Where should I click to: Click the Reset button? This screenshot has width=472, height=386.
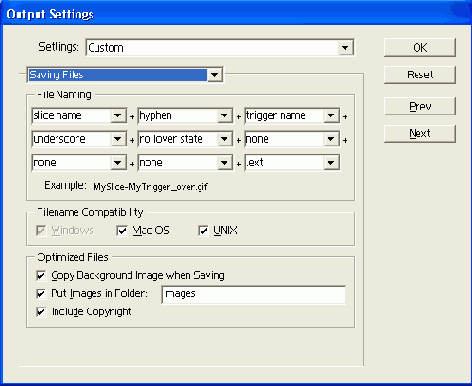point(420,75)
